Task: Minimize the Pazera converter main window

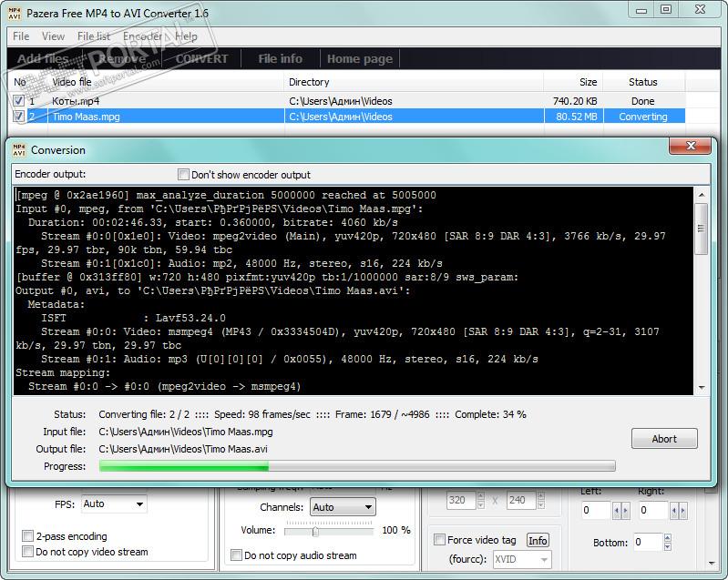Action: [x=641, y=10]
